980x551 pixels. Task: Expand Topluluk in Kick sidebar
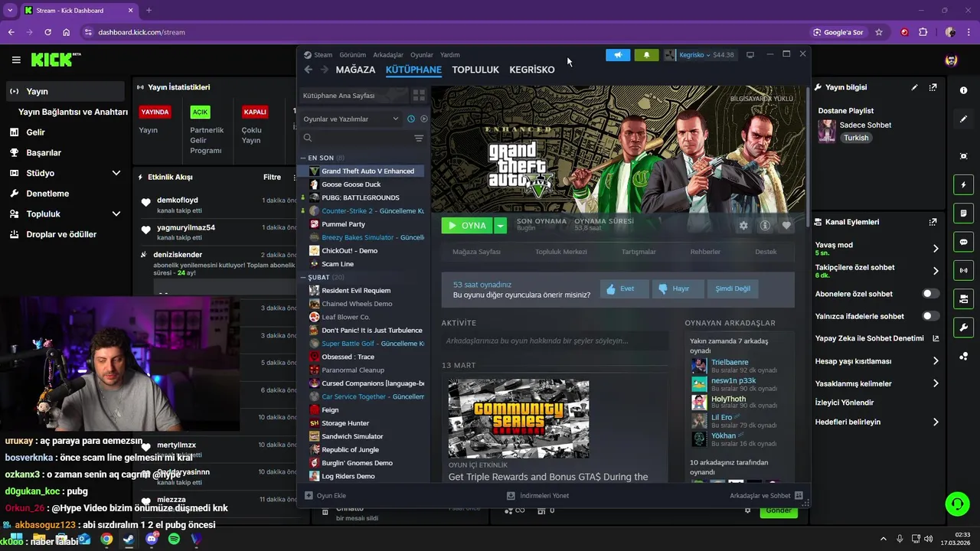[116, 214]
